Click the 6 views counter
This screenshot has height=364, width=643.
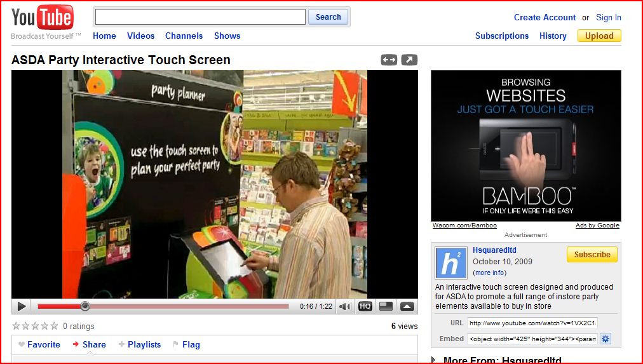tap(404, 326)
